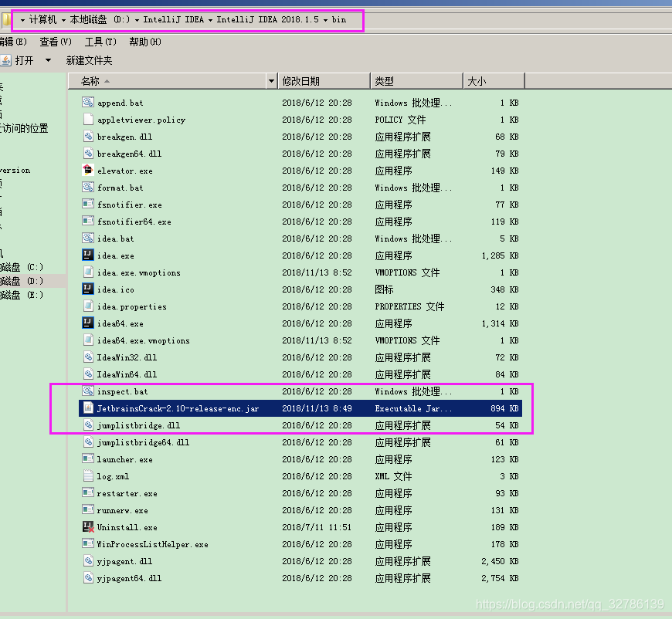Select the runnerw.exe file name
Screen dimensions: 672x619
click(x=122, y=511)
